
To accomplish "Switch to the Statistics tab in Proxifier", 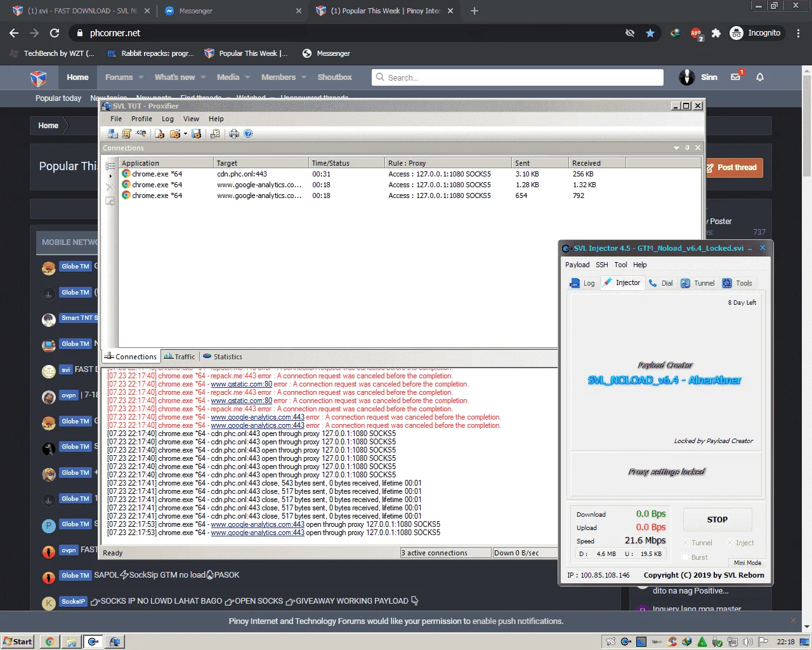I will coord(223,357).
